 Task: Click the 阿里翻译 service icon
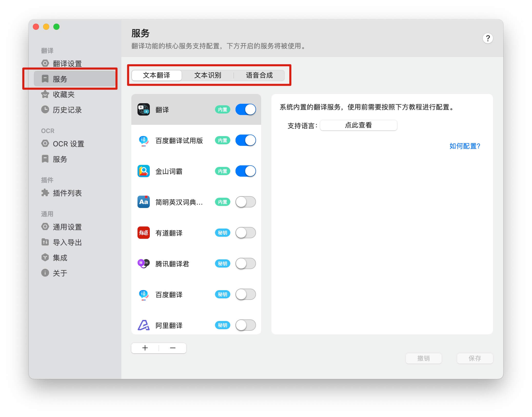pyautogui.click(x=143, y=325)
